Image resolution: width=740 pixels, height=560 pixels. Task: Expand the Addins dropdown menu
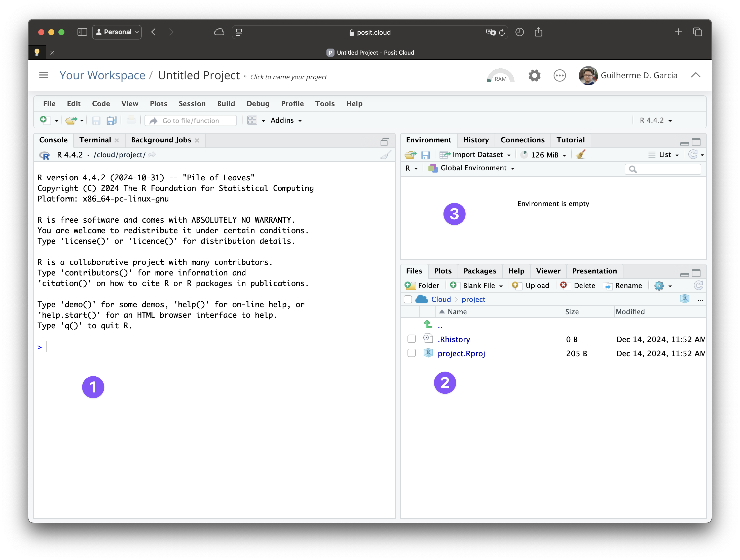click(286, 120)
